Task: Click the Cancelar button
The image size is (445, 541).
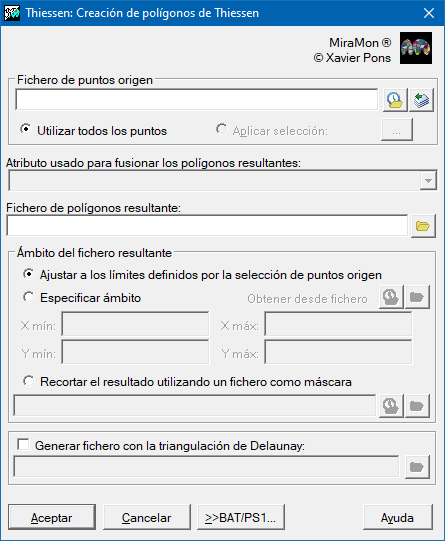Action: click(147, 517)
